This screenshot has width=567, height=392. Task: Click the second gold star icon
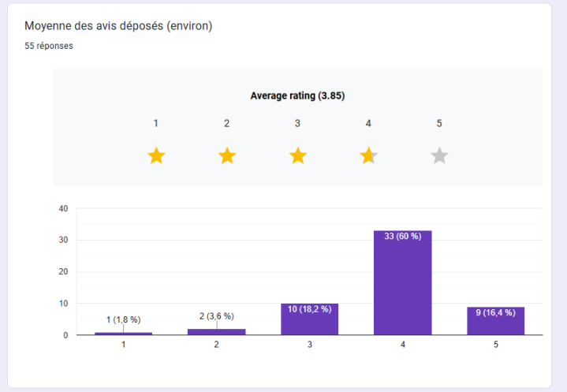click(x=227, y=155)
